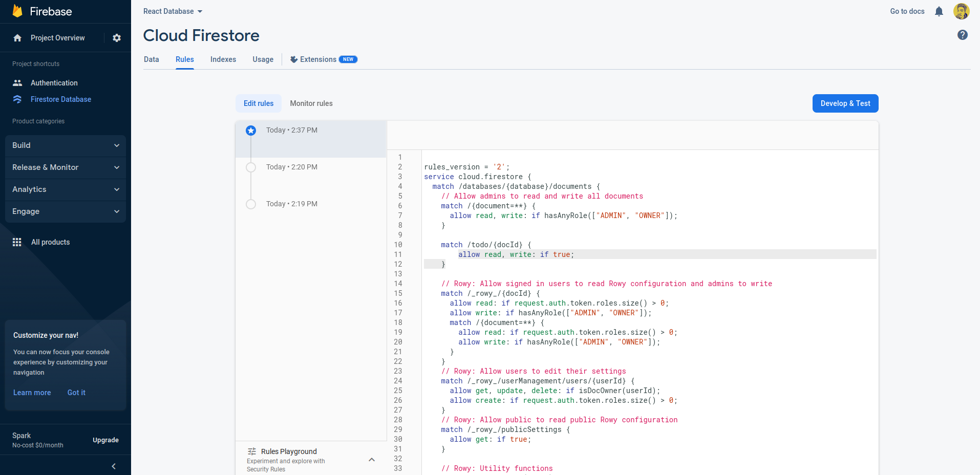Screen dimensions: 980x475
Task: Click the Extensions puzzle icon
Action: tap(294, 59)
